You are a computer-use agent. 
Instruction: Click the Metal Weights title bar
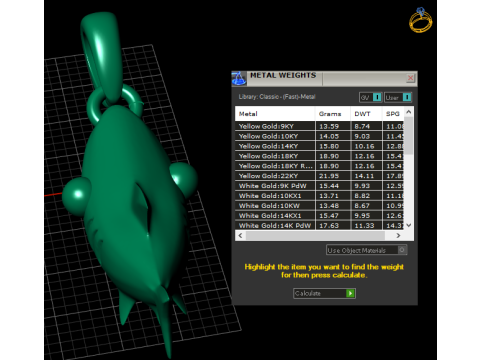pyautogui.click(x=323, y=78)
